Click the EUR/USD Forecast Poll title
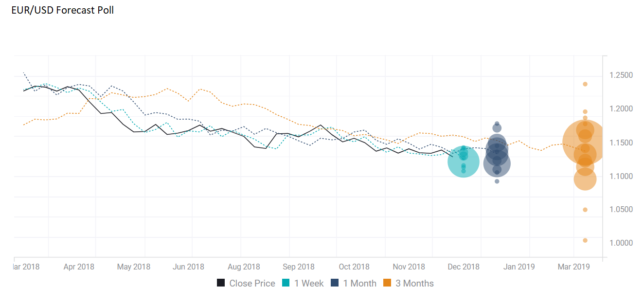644x305 pixels. [63, 10]
